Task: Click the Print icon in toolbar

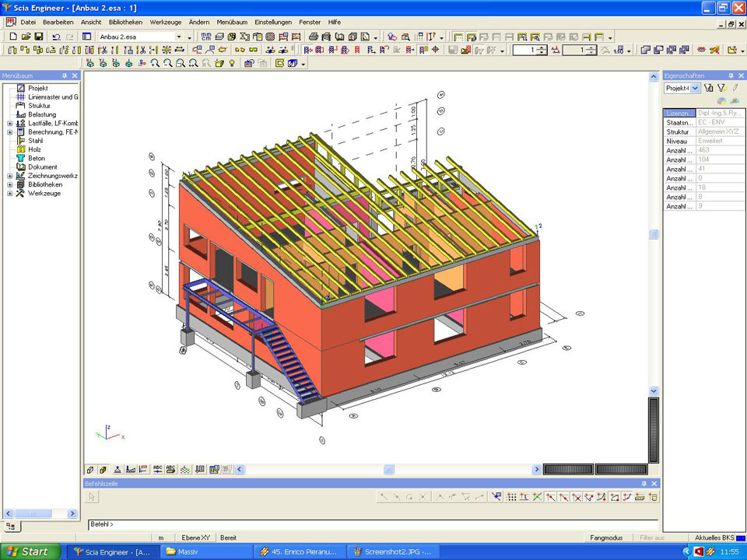Action: [x=314, y=37]
